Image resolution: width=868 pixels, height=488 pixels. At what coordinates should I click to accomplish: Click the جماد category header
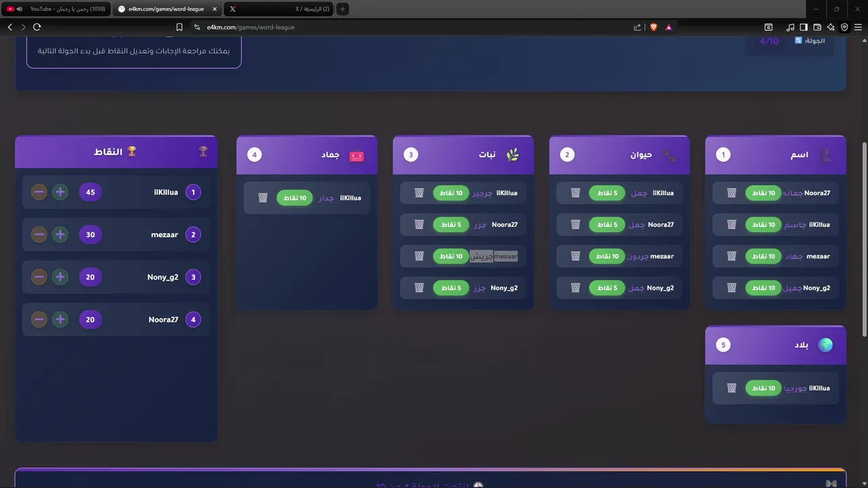point(307,155)
